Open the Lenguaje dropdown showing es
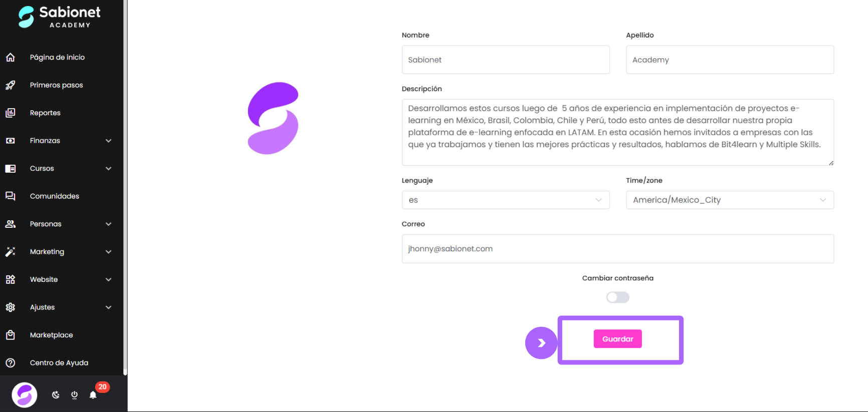 point(506,200)
